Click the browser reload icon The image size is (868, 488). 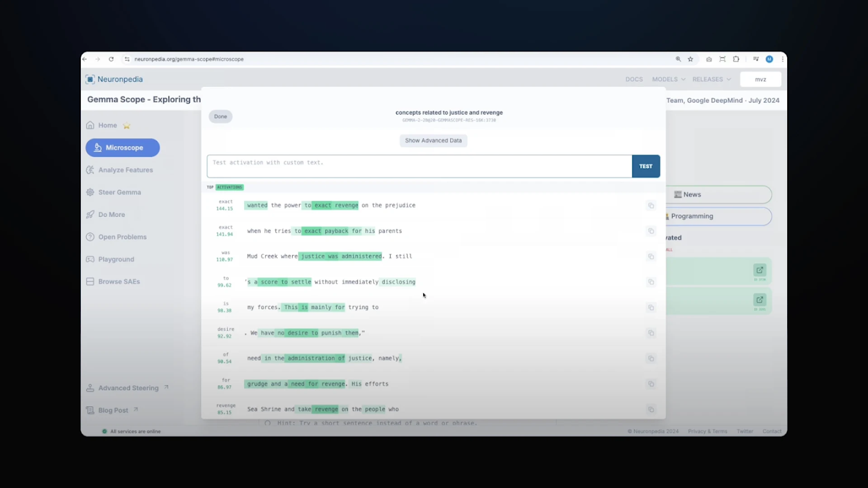(x=111, y=59)
